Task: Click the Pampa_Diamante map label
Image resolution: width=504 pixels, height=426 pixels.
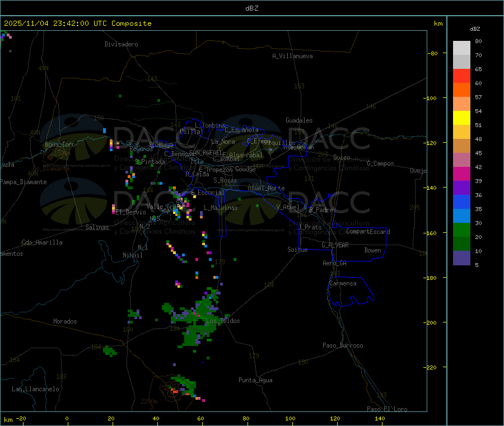Action: click(24, 182)
